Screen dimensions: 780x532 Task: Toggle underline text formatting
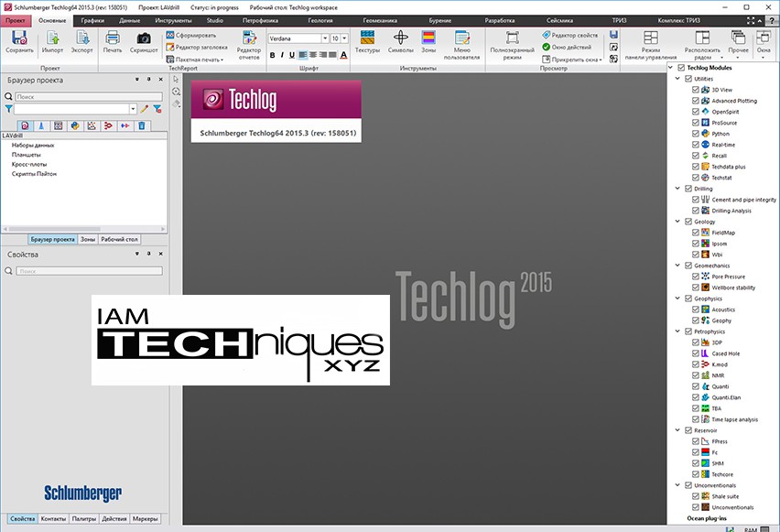(292, 55)
